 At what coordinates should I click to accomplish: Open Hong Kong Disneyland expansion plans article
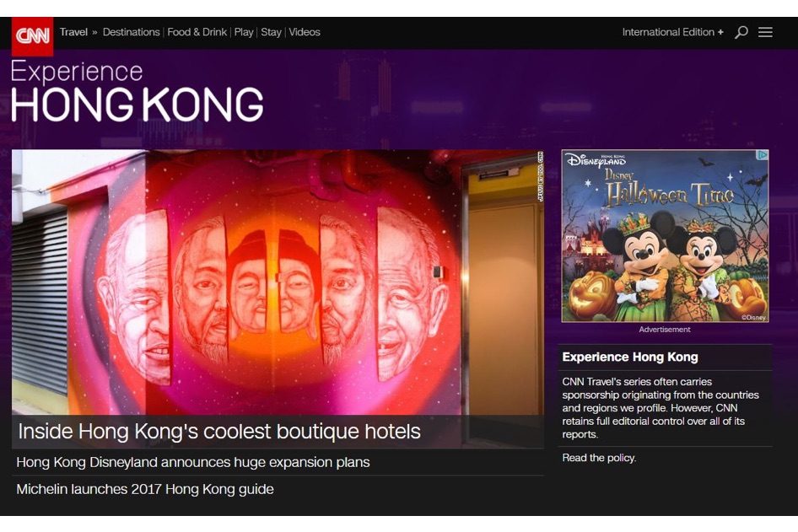[x=193, y=462]
